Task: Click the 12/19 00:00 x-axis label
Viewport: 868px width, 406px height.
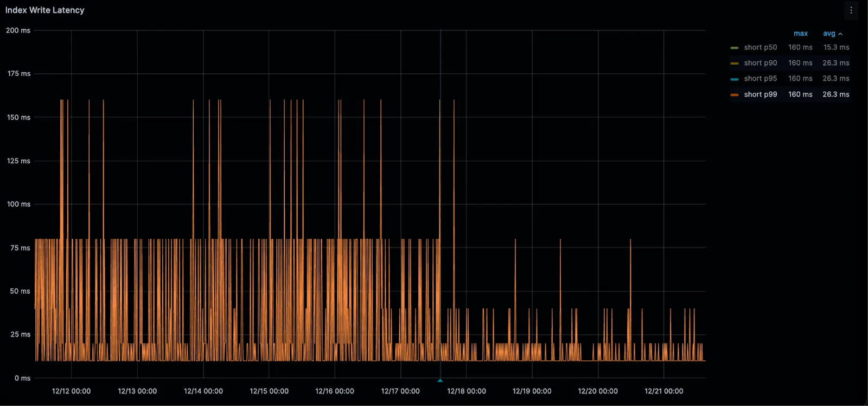Action: [x=532, y=391]
